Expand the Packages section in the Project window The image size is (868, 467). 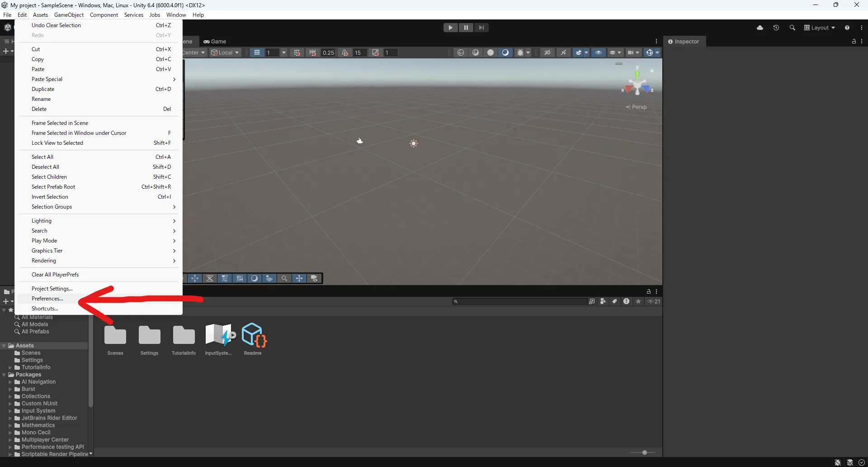pos(5,375)
